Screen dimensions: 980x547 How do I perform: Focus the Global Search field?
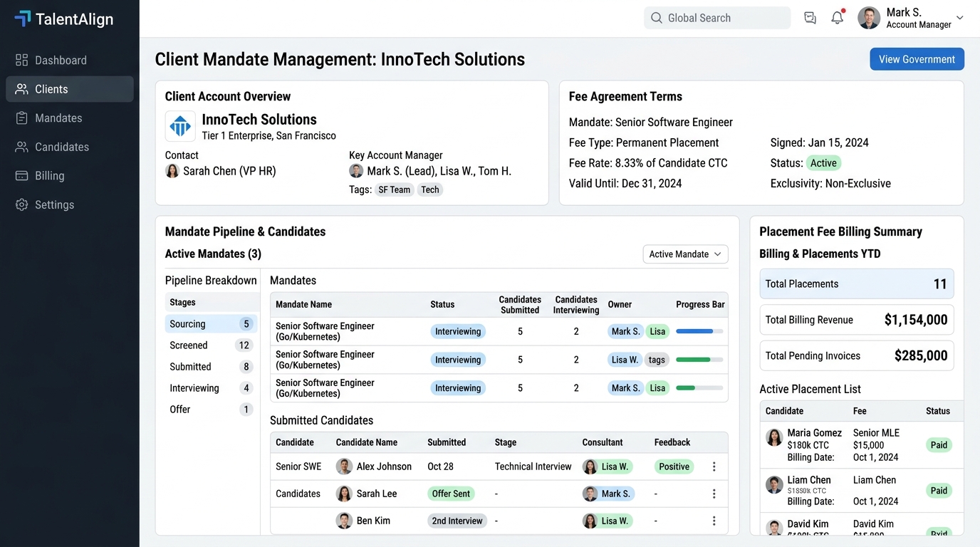tap(717, 18)
